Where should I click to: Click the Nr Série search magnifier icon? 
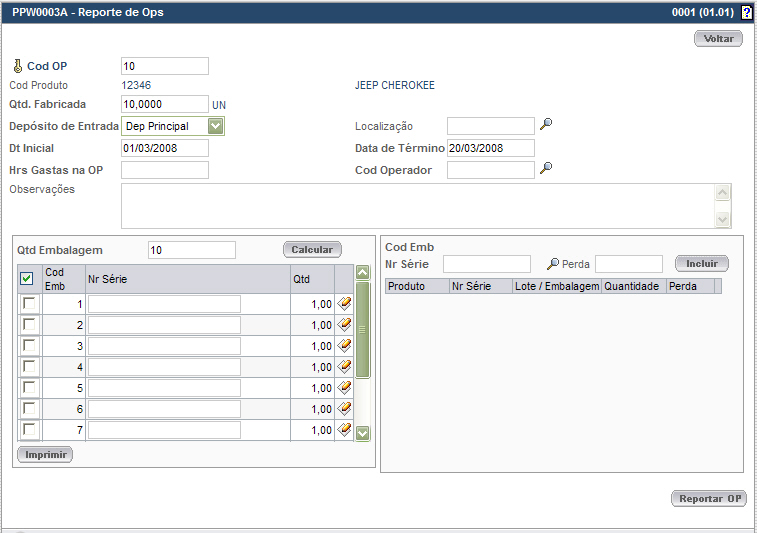click(552, 264)
